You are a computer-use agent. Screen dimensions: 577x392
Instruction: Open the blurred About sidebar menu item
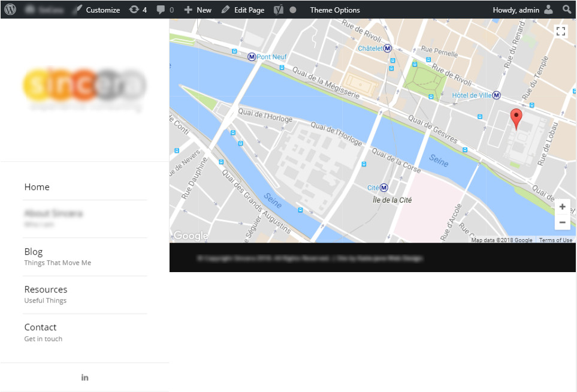(x=53, y=218)
